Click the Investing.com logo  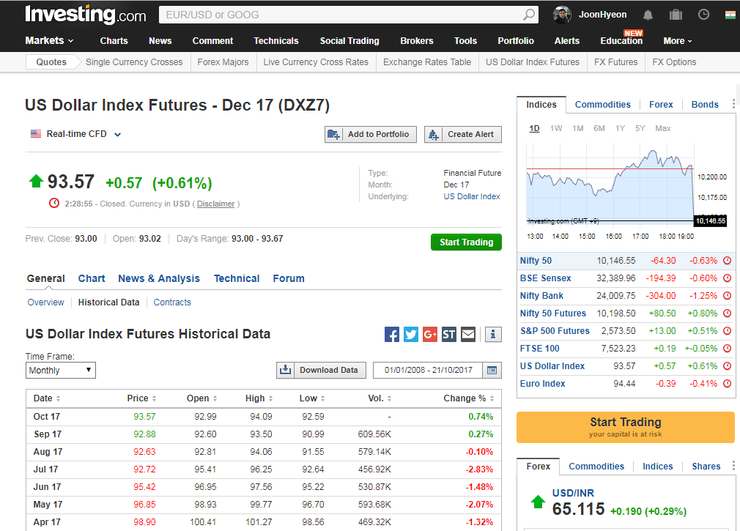(85, 15)
